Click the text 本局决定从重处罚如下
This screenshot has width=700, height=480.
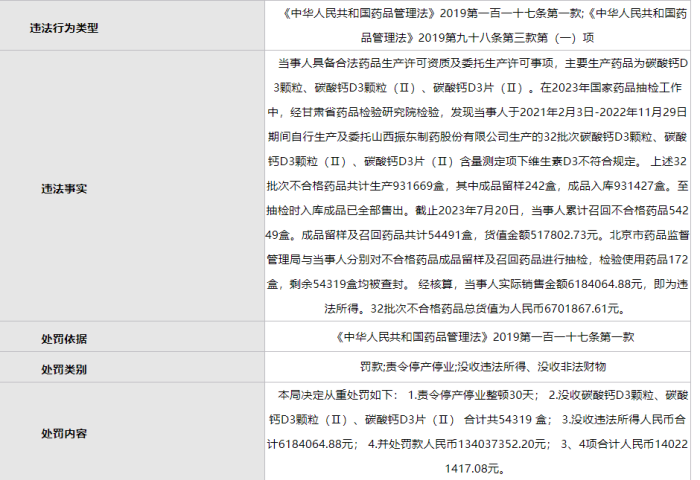[x=335, y=395]
